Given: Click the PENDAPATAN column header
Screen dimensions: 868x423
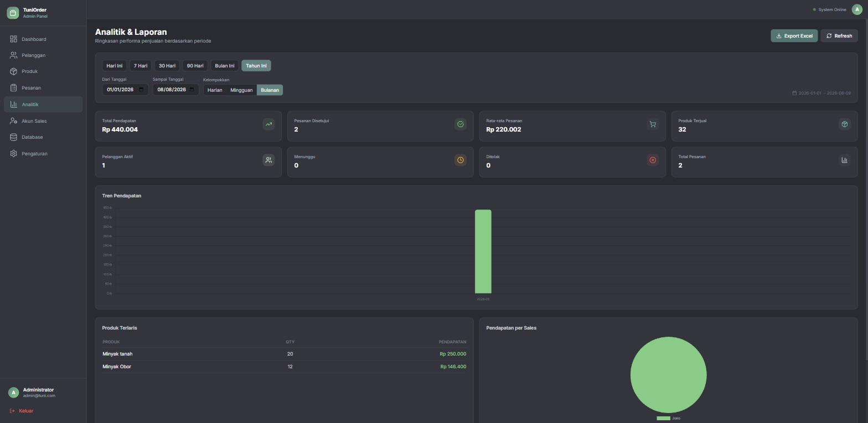Looking at the screenshot, I should pyautogui.click(x=452, y=342).
